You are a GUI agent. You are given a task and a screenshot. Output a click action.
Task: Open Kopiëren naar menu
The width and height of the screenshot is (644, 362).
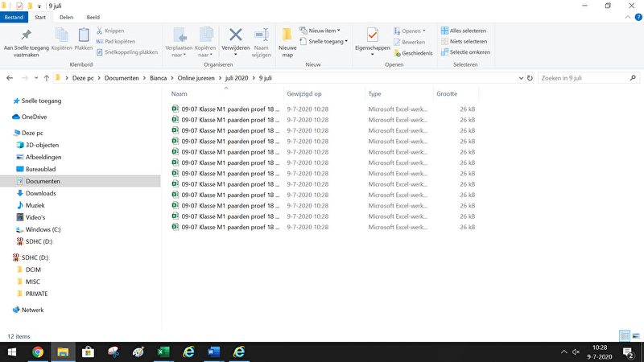(x=205, y=43)
